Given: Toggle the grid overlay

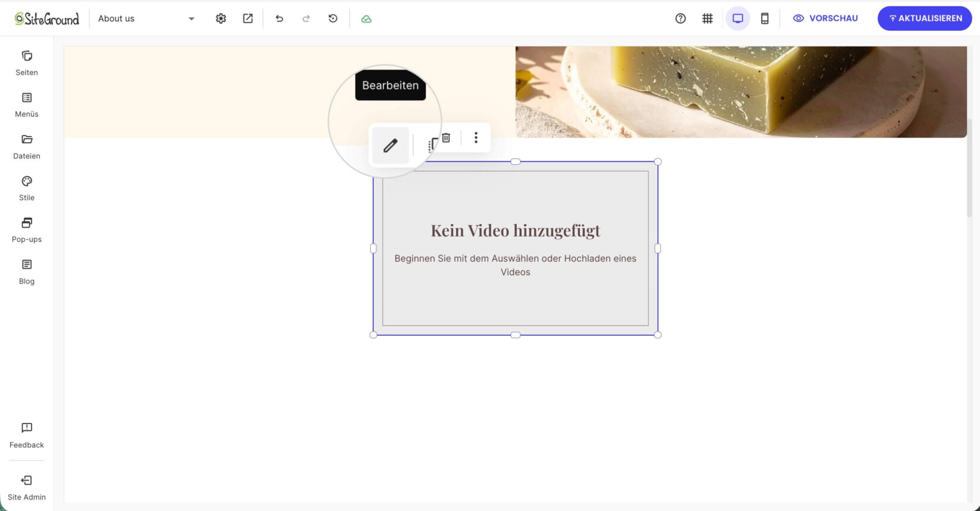Looking at the screenshot, I should coord(707,18).
